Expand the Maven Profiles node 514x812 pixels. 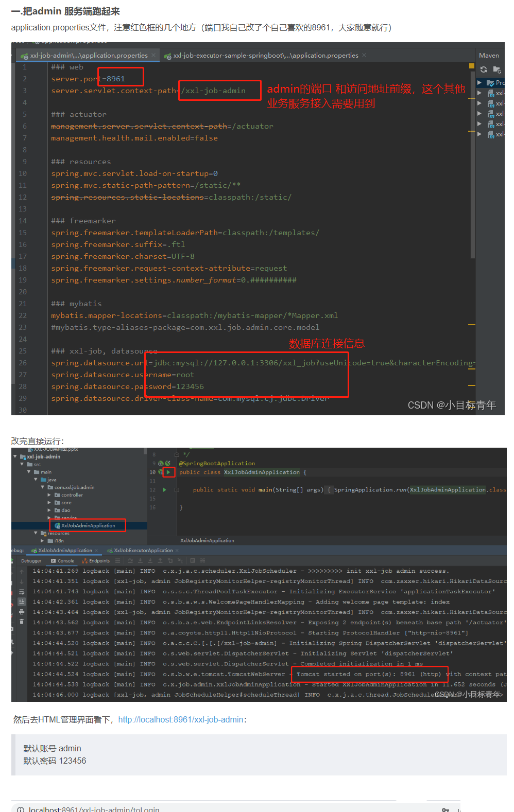coord(479,82)
